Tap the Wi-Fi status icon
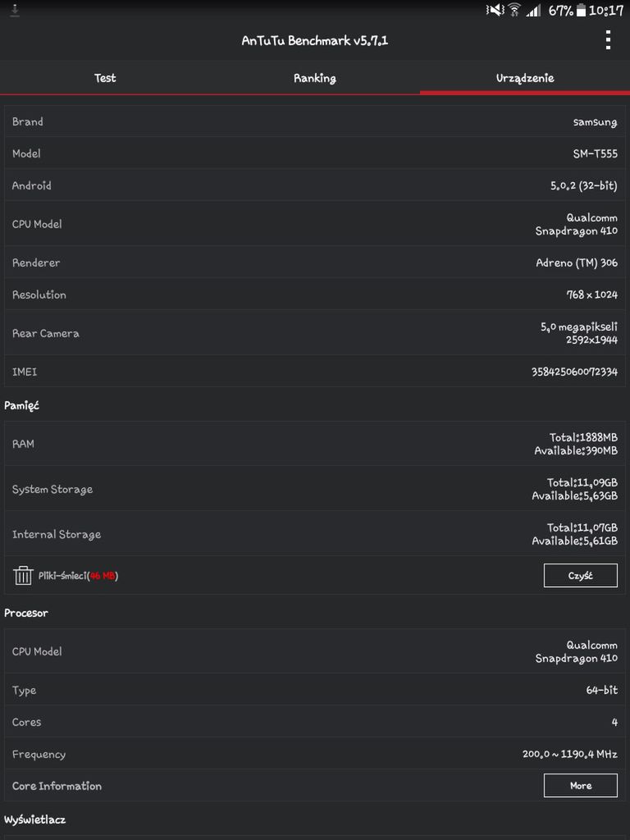This screenshot has height=840, width=630. tap(514, 10)
